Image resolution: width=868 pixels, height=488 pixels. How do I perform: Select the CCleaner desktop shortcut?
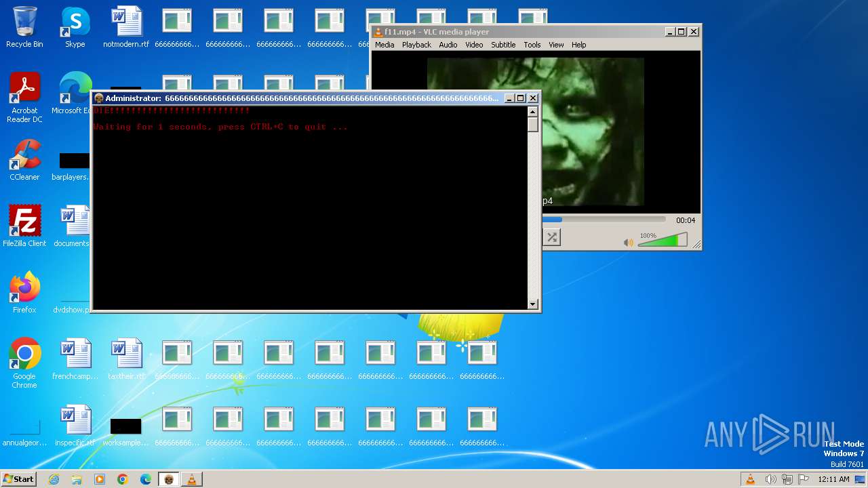(x=24, y=161)
